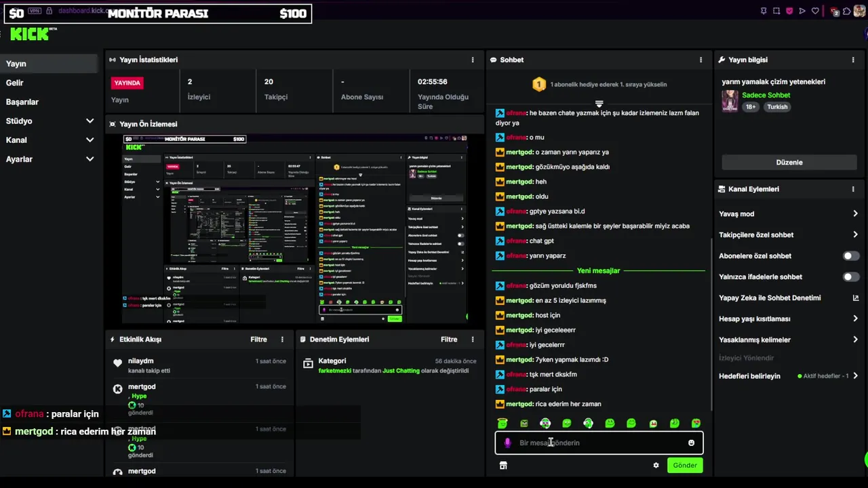Click the purple microphone icon in chat box
Viewport: 868px width, 488px height.
tap(507, 443)
